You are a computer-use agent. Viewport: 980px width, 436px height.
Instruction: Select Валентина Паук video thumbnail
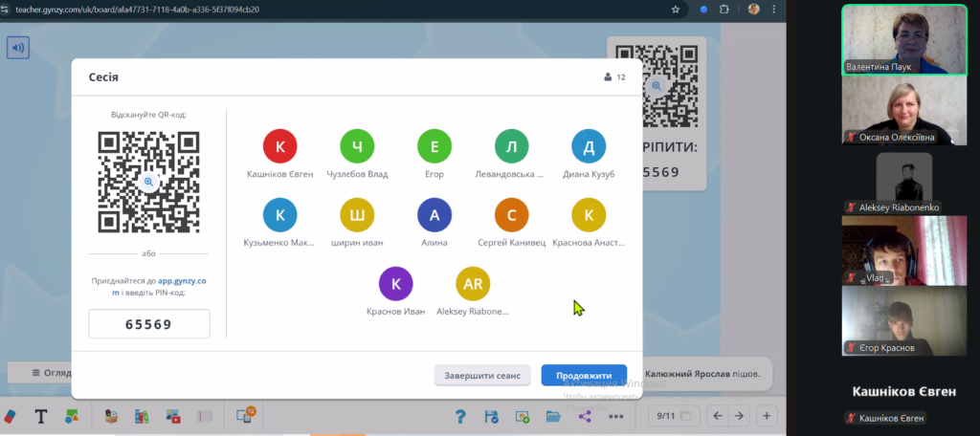pos(903,39)
